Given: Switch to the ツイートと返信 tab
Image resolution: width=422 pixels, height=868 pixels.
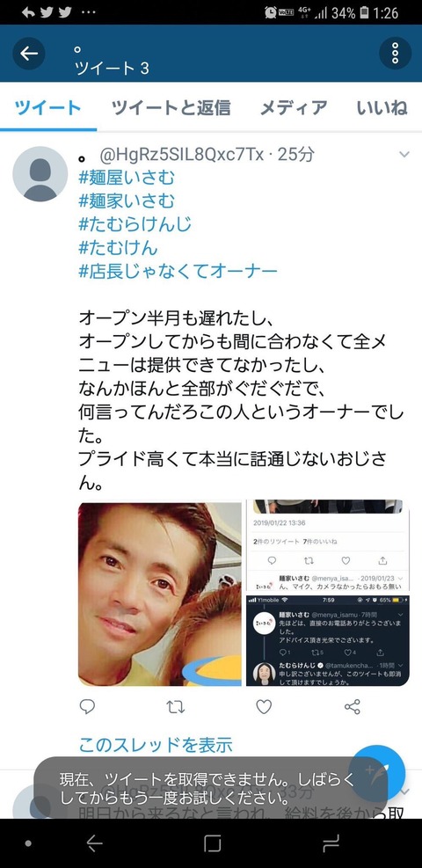Looking at the screenshot, I should click(171, 107).
